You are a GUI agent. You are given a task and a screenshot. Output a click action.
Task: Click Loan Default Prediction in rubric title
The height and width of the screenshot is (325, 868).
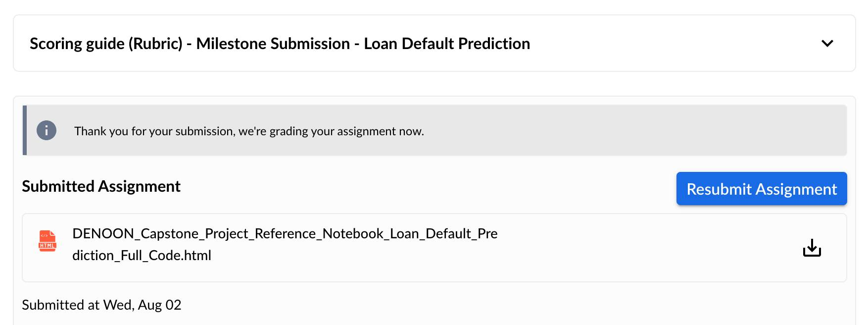click(447, 44)
